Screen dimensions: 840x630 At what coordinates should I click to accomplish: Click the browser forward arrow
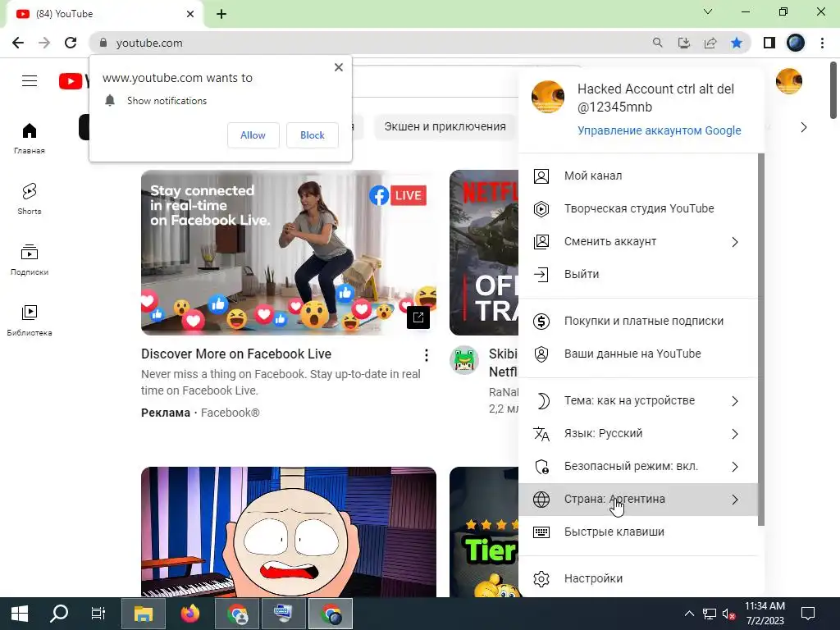tap(44, 43)
